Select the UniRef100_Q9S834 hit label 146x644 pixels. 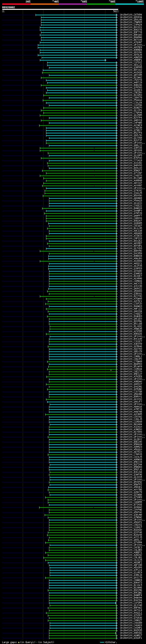[x=131, y=17]
